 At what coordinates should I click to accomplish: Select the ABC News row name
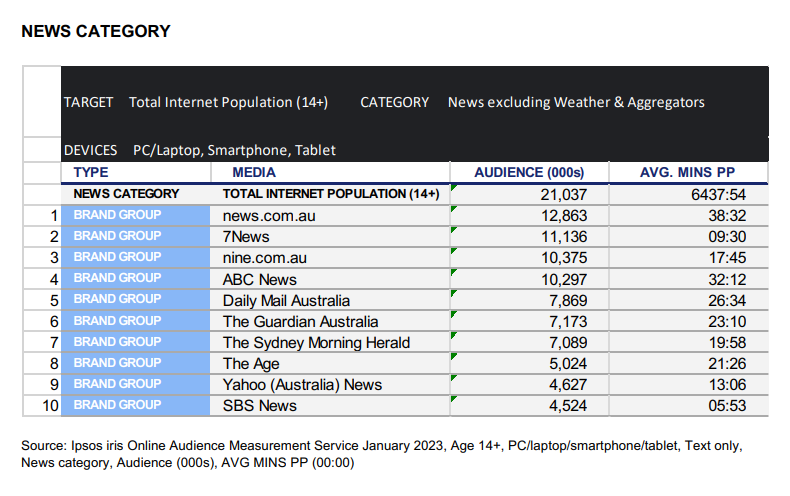point(259,279)
